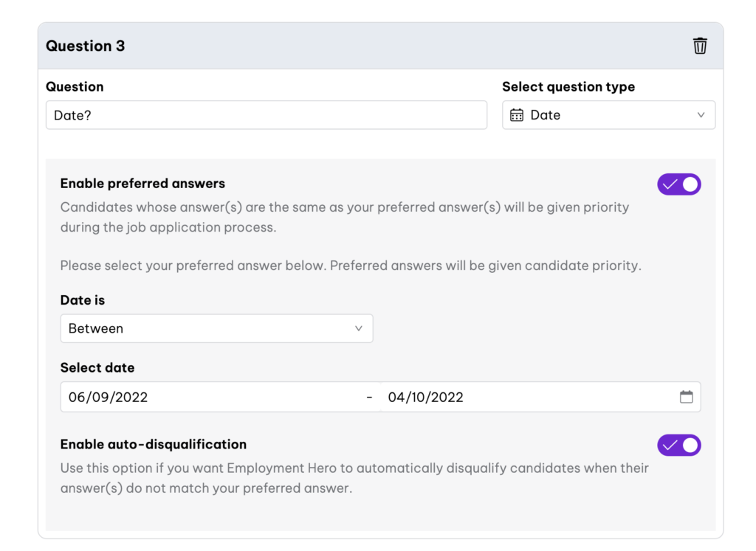The image size is (756, 551).
Task: Click the Select date label
Action: (x=97, y=367)
